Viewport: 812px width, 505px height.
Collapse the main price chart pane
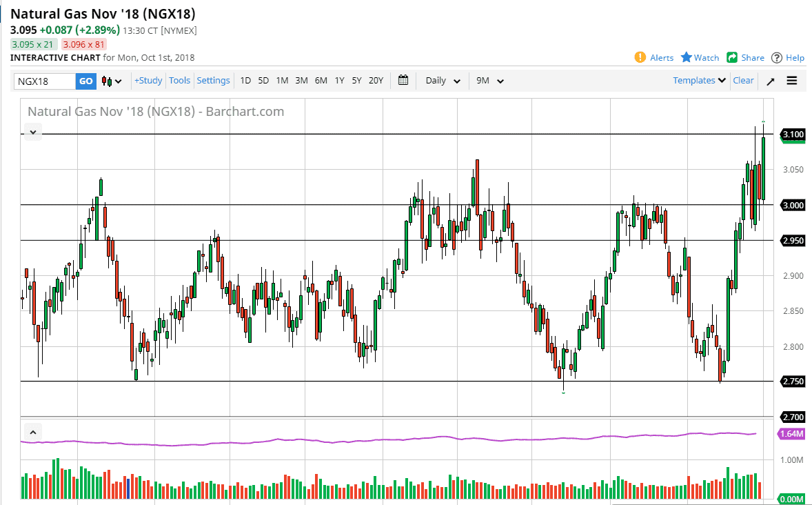33,132
